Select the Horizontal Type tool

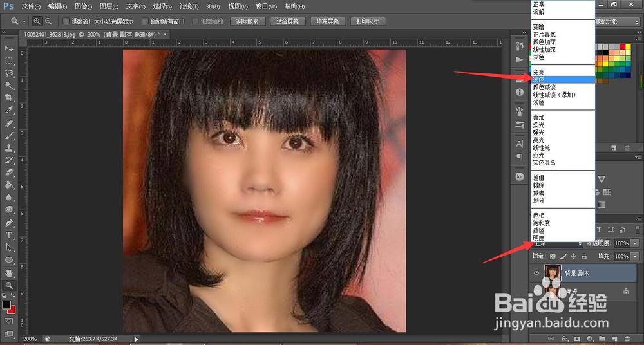point(9,235)
